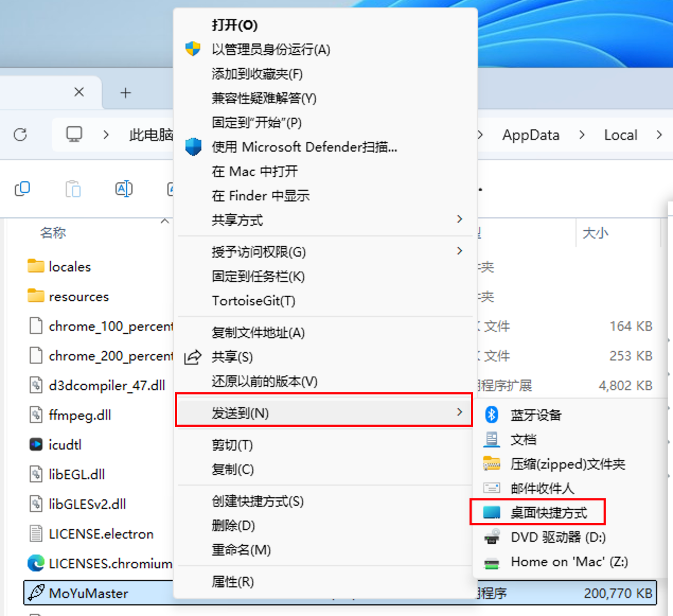Image resolution: width=673 pixels, height=616 pixels.
Task: Click the This PC monitor icon in breadcrumb
Action: tap(74, 134)
